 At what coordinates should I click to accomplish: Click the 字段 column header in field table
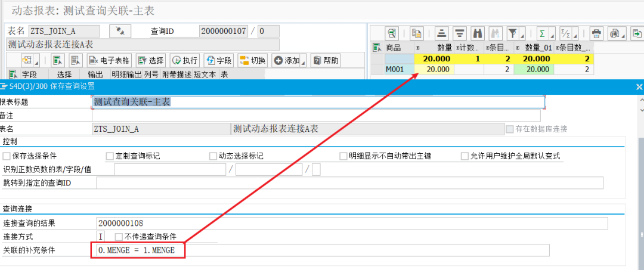point(35,75)
